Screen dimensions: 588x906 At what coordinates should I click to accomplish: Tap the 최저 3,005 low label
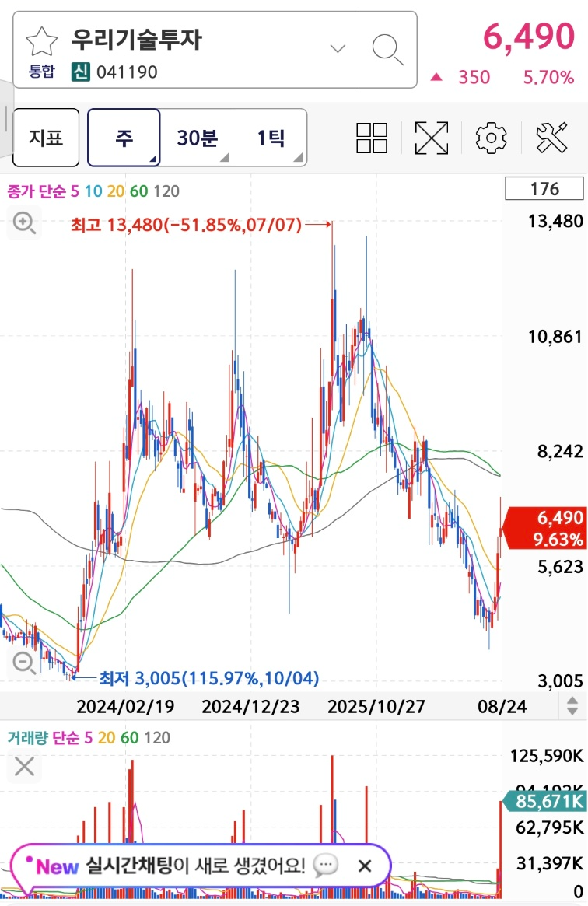point(209,678)
